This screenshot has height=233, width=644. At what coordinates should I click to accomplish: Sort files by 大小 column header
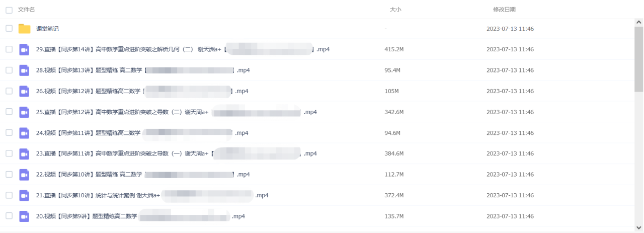[x=395, y=10]
